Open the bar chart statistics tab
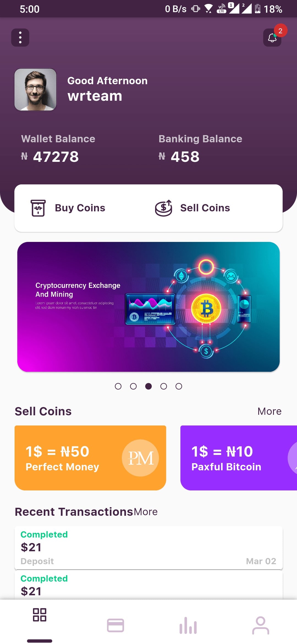Viewport: 297px width, 644px height. click(188, 625)
